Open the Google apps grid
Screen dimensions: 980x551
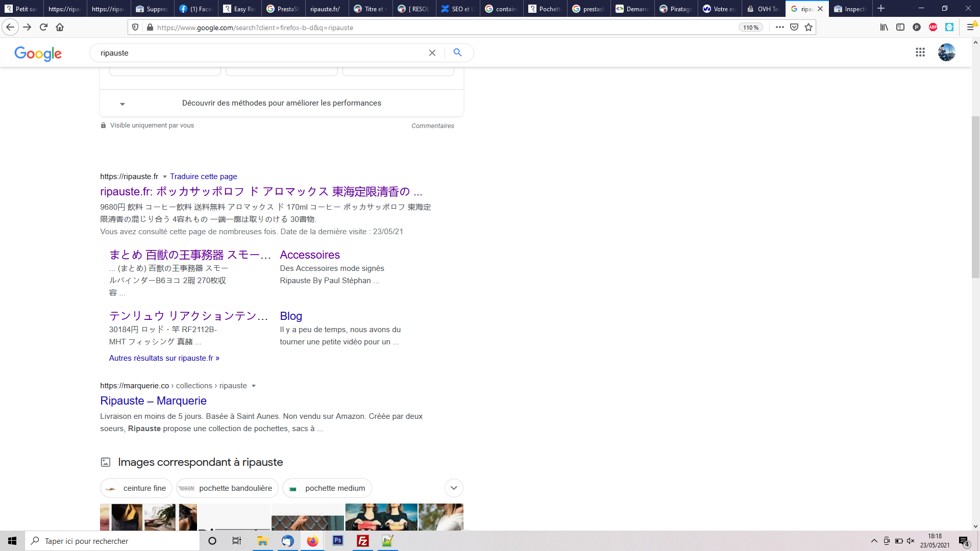920,53
